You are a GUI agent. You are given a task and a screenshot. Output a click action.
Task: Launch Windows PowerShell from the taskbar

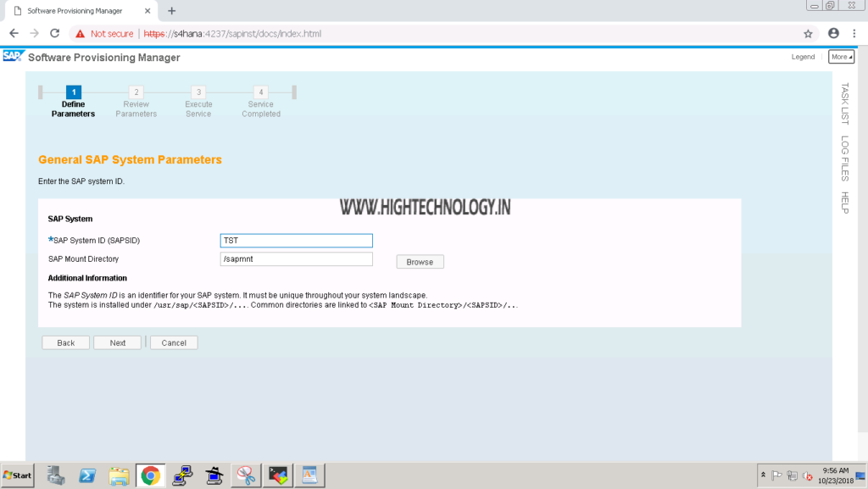(x=87, y=475)
